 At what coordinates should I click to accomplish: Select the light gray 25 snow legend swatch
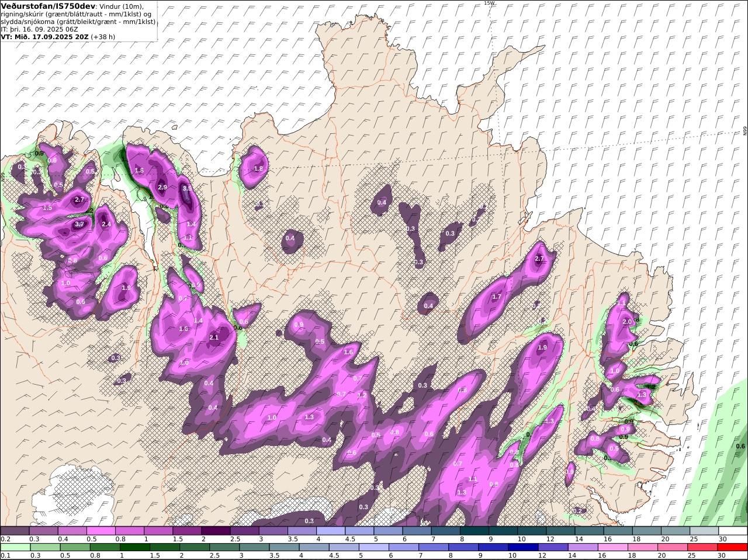coord(704,531)
